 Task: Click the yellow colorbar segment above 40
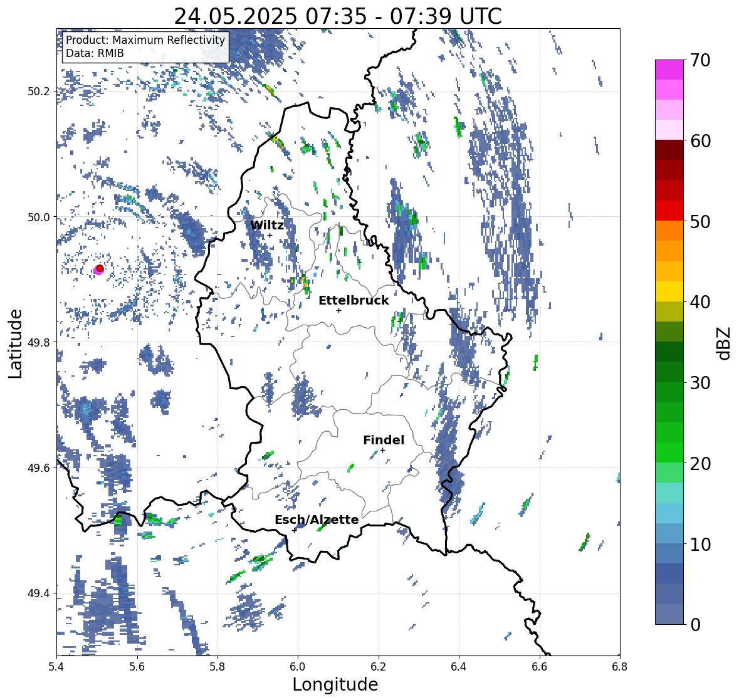(669, 291)
